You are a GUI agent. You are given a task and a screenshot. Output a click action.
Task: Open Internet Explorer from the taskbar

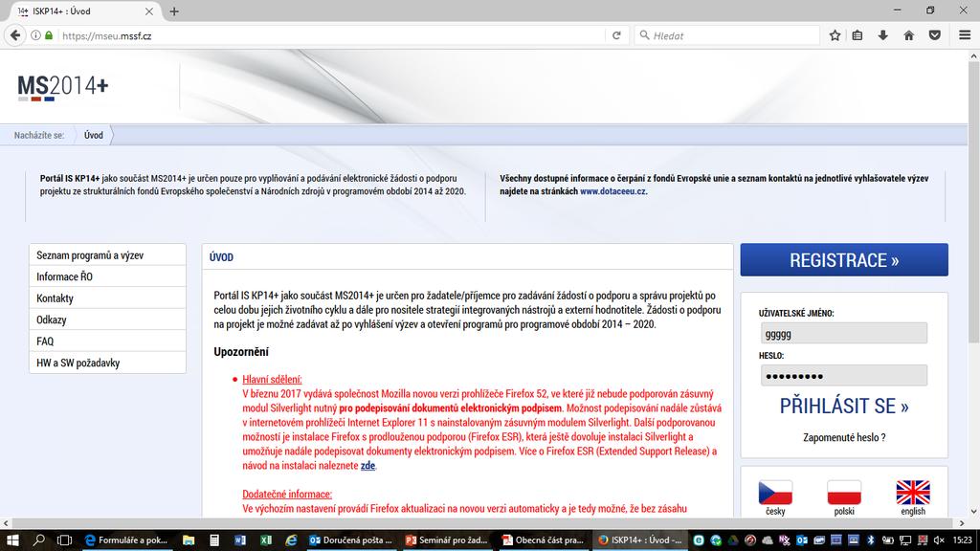pyautogui.click(x=291, y=540)
